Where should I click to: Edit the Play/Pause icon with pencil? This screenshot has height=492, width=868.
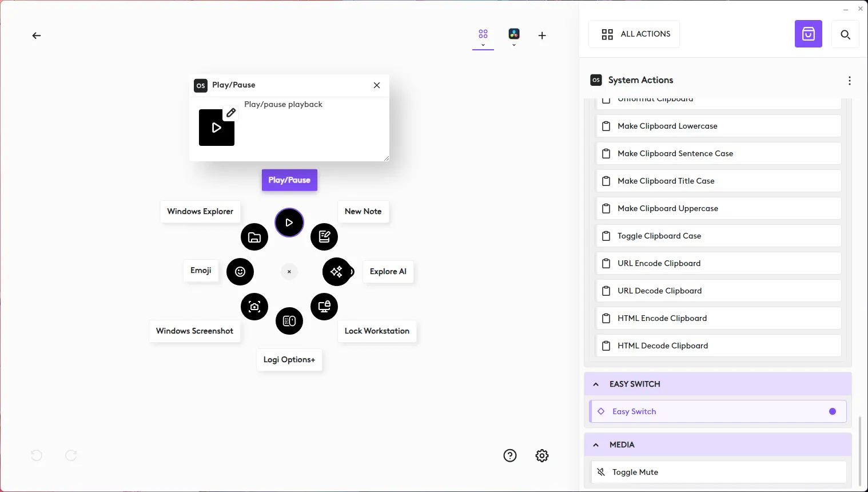231,113
